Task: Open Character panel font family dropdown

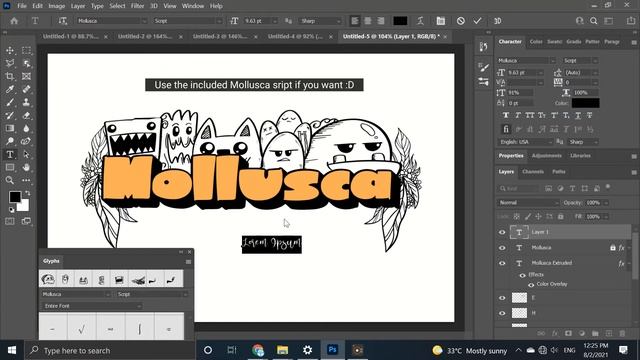Action: coord(553,60)
